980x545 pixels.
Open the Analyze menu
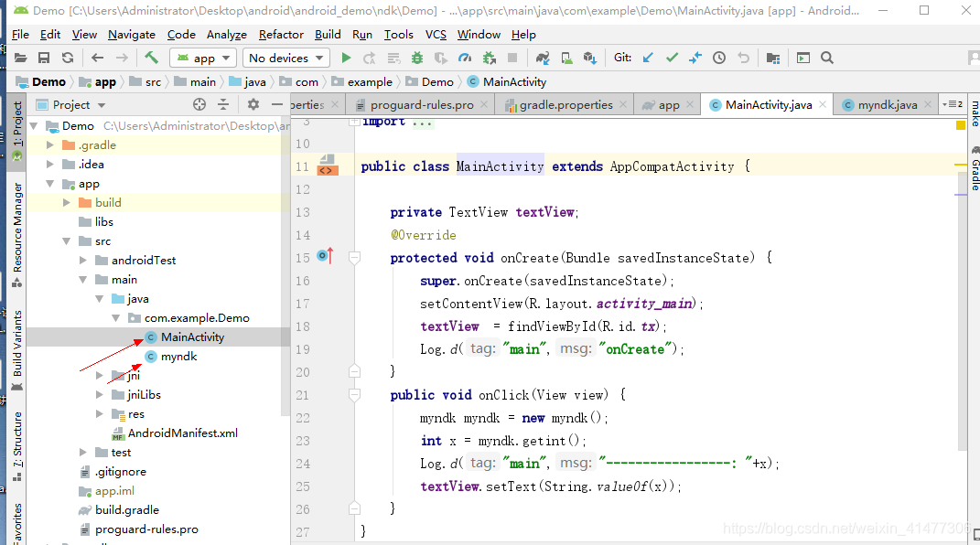[x=227, y=35]
